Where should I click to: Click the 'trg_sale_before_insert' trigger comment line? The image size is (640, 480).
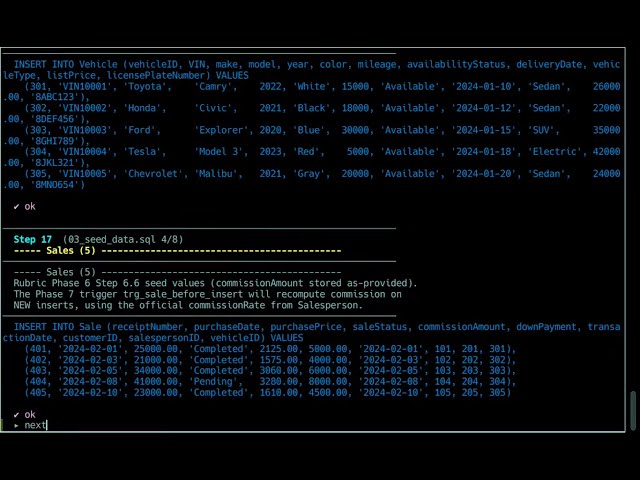pos(207,294)
